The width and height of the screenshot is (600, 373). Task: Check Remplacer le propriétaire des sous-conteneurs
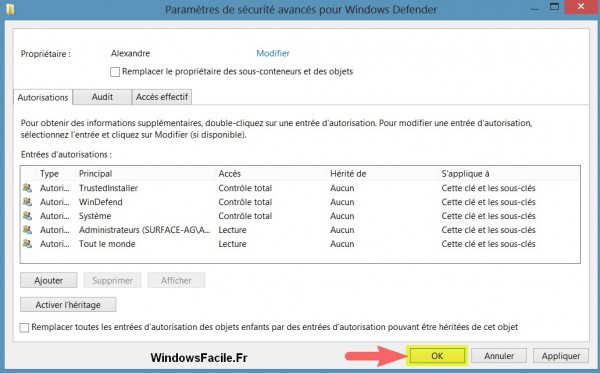pyautogui.click(x=115, y=72)
